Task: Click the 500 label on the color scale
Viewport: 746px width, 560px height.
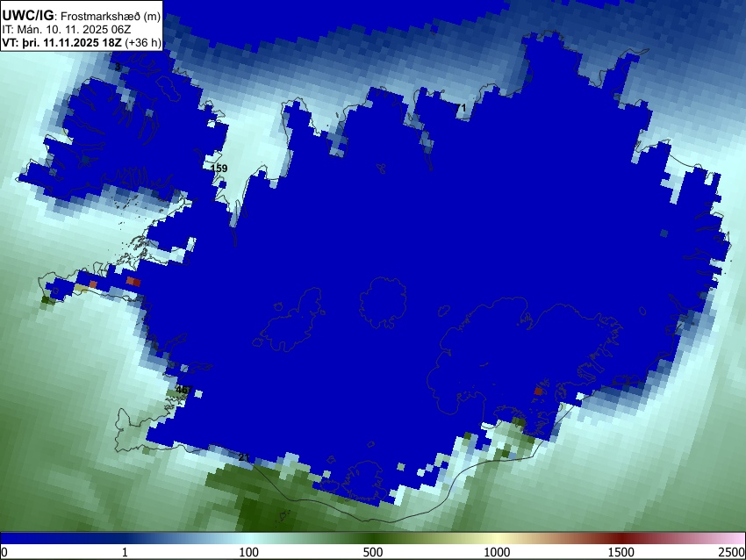Action: click(373, 552)
